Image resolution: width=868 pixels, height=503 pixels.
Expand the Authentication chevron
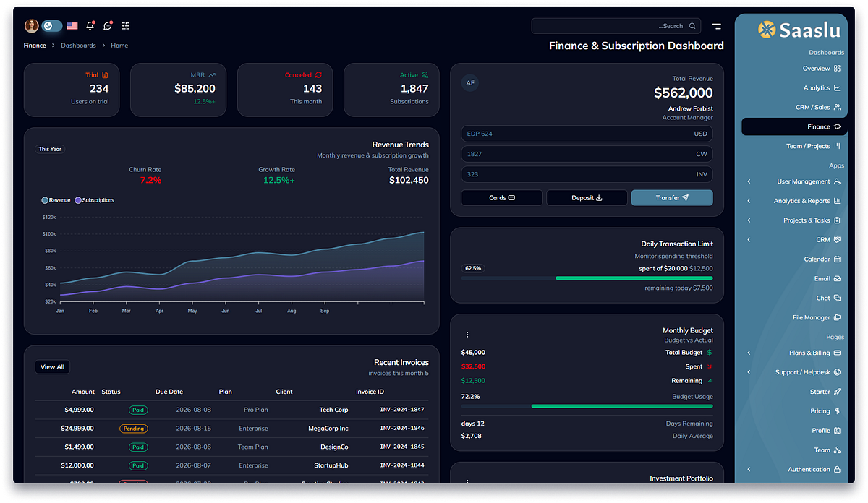(749, 470)
